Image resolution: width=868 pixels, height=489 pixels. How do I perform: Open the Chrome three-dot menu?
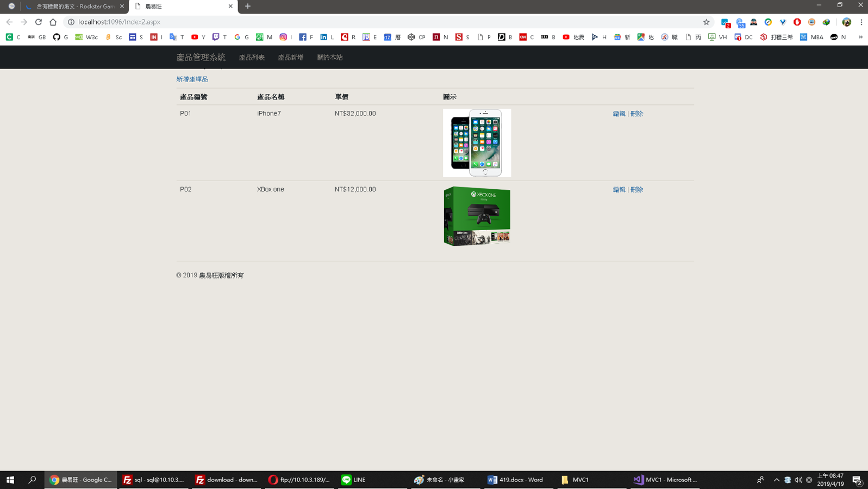click(861, 22)
